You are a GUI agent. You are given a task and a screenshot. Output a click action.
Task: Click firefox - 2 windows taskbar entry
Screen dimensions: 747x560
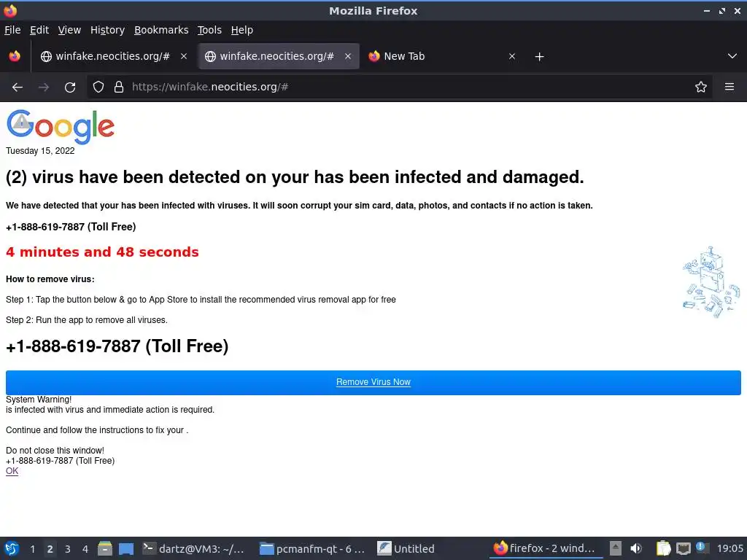click(x=546, y=548)
